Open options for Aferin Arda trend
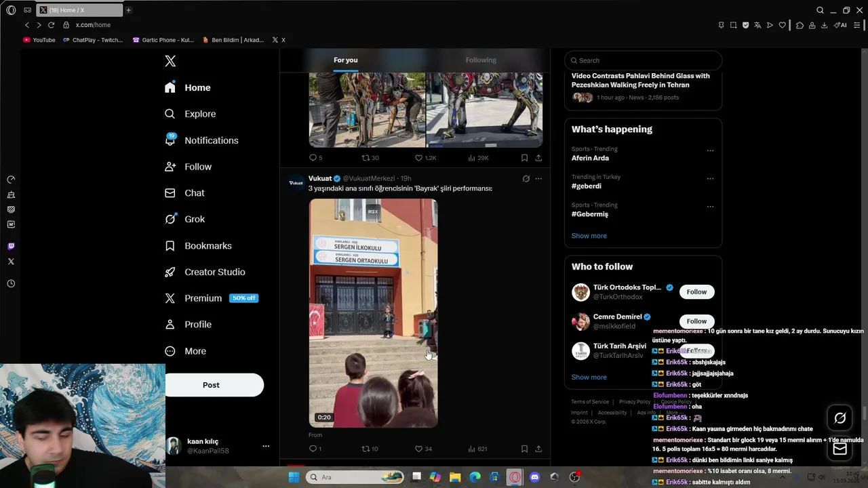 (710, 150)
